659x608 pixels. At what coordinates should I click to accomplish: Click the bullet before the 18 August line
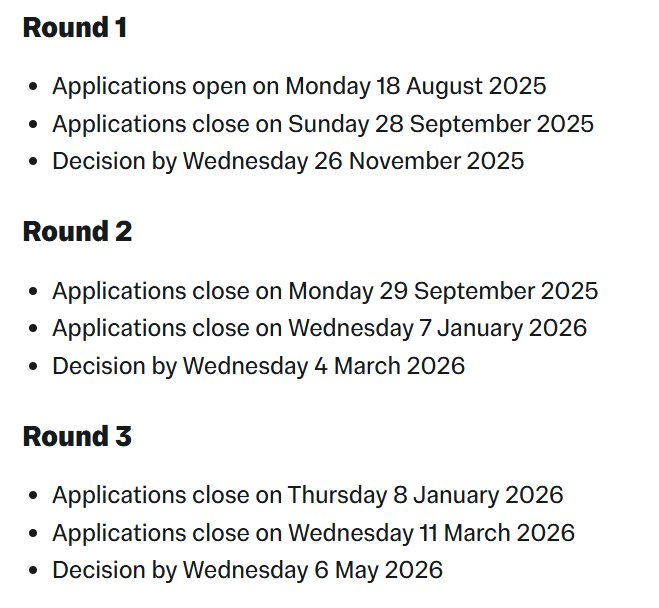tap(33, 87)
